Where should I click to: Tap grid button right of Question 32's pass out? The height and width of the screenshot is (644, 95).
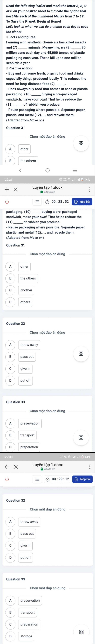tap(81, 354)
